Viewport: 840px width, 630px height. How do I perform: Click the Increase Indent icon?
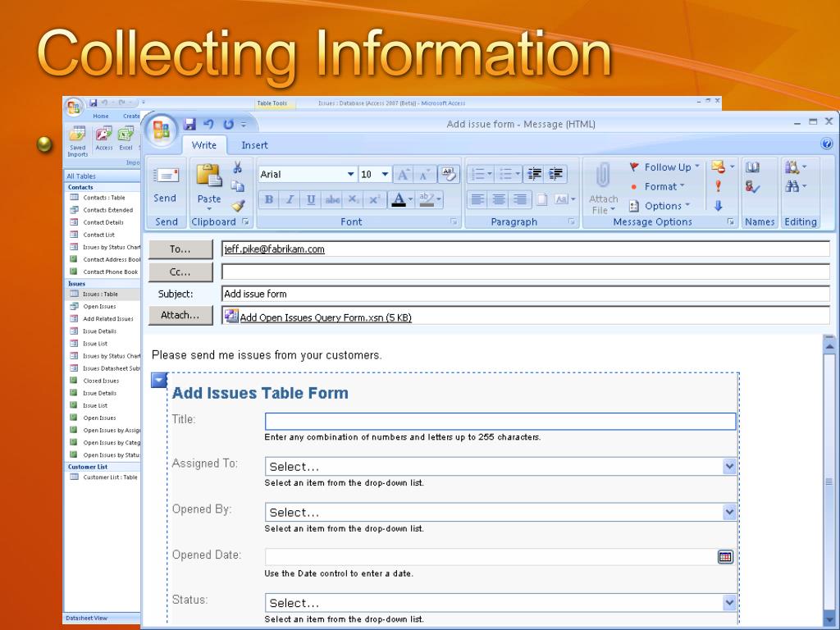pos(556,174)
